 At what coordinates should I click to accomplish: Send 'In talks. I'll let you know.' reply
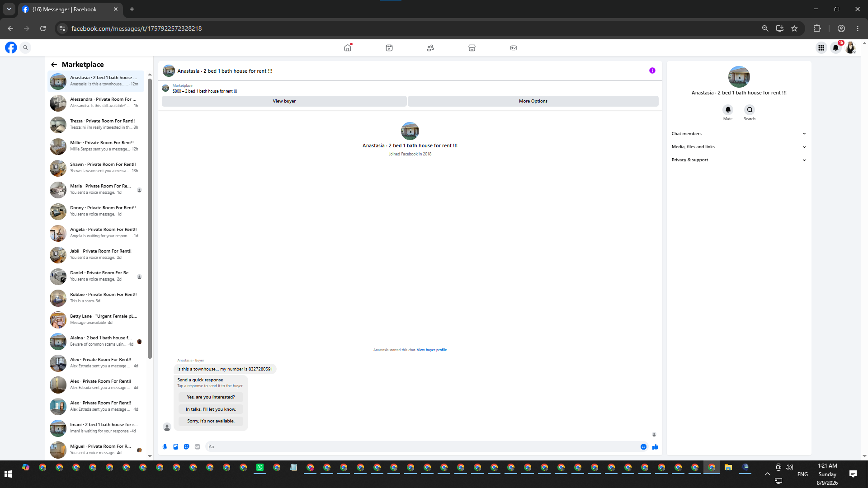[x=211, y=409]
